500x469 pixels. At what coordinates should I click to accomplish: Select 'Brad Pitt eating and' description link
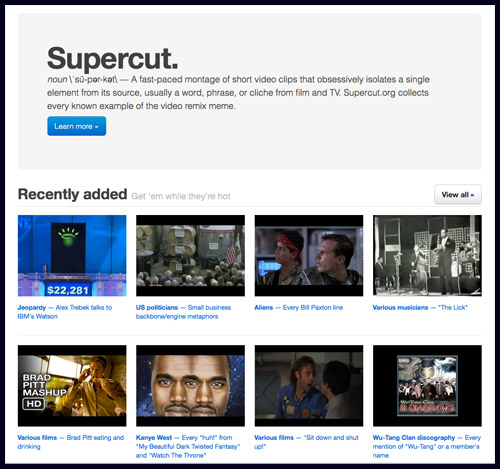95,438
